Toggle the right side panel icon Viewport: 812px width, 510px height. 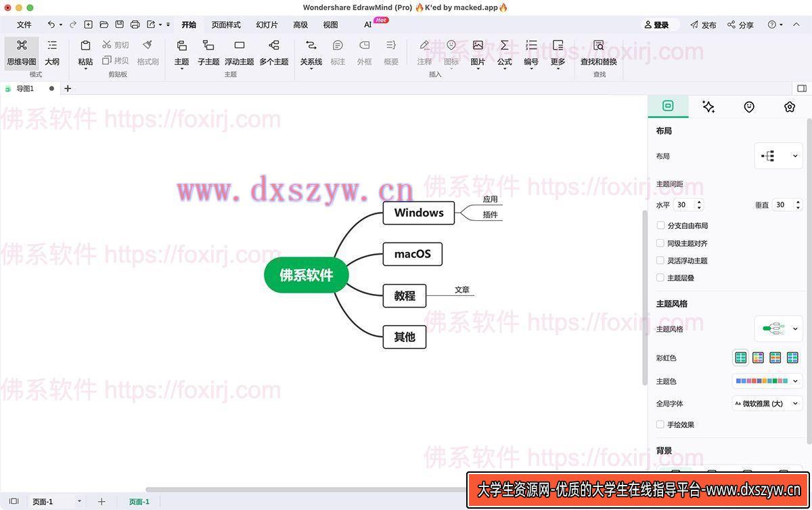(802, 88)
